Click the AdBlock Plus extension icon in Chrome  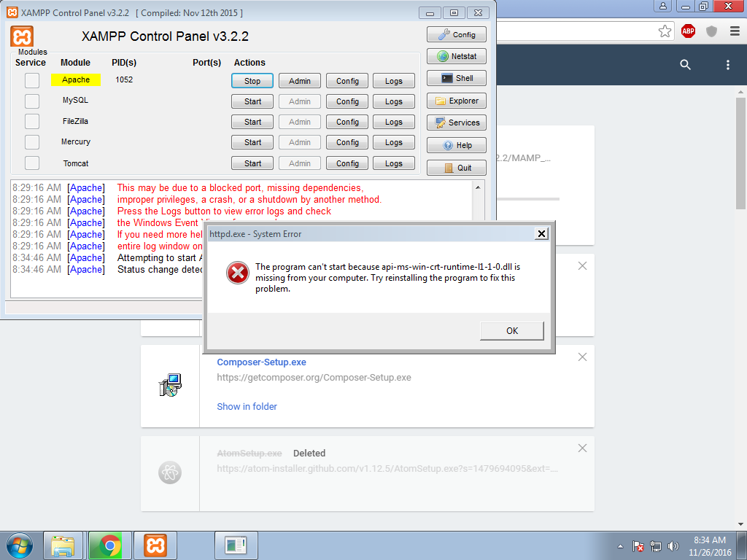pos(688,31)
